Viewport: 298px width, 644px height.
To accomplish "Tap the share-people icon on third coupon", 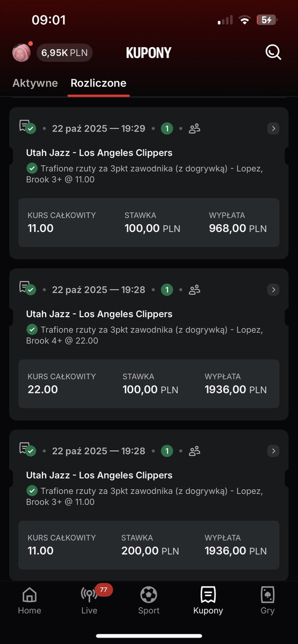I will (x=194, y=451).
